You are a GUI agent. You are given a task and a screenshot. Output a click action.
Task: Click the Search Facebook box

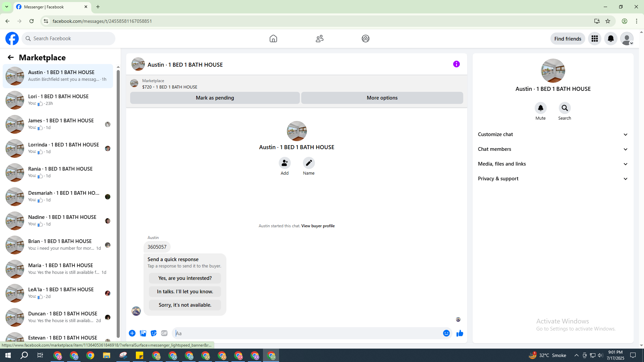pyautogui.click(x=68, y=39)
